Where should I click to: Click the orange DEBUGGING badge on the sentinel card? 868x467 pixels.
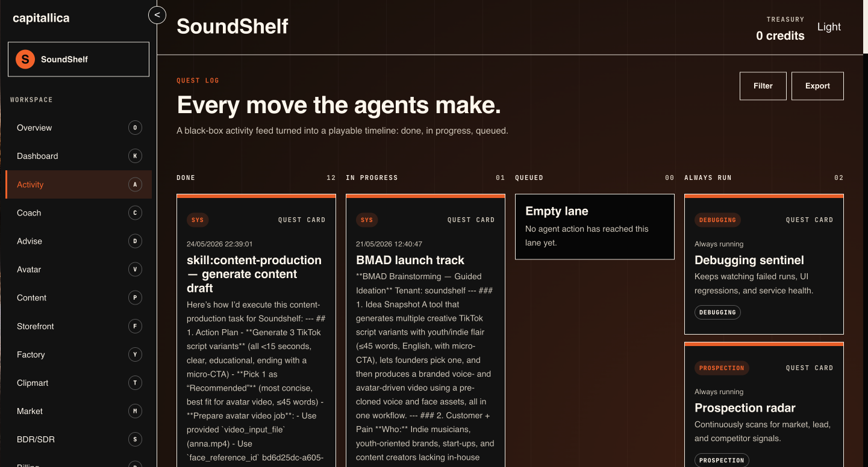click(x=717, y=220)
